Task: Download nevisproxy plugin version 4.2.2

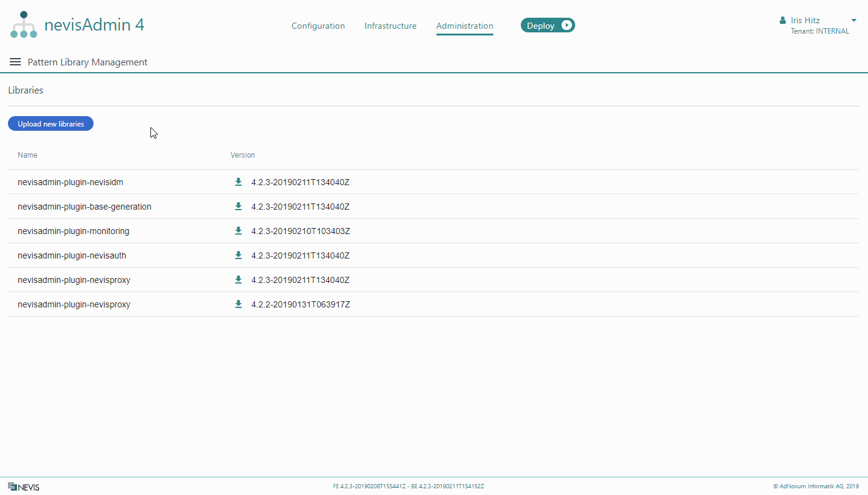Action: pyautogui.click(x=238, y=304)
